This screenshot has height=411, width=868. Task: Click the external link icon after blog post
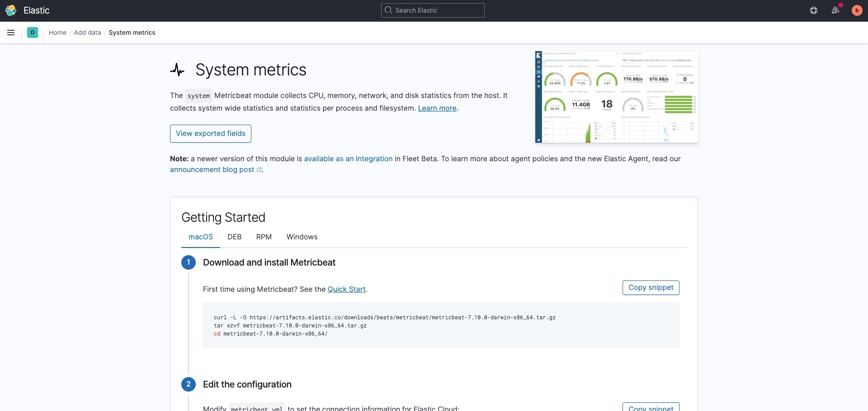point(259,170)
